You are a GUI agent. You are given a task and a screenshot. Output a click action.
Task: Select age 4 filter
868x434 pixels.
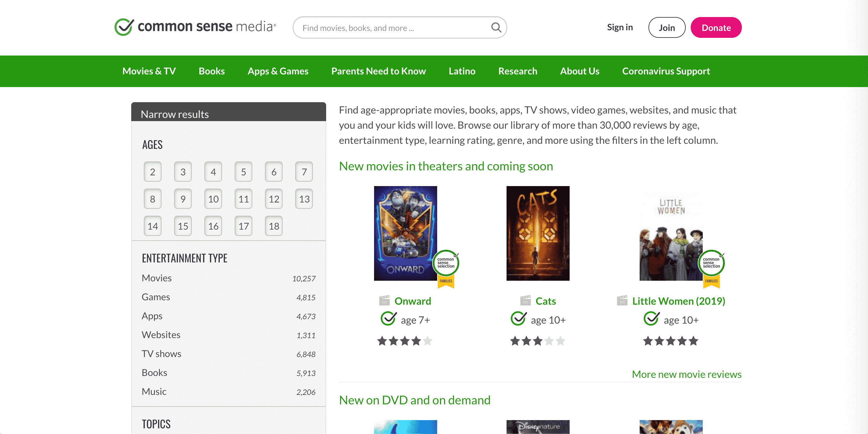[x=213, y=172]
